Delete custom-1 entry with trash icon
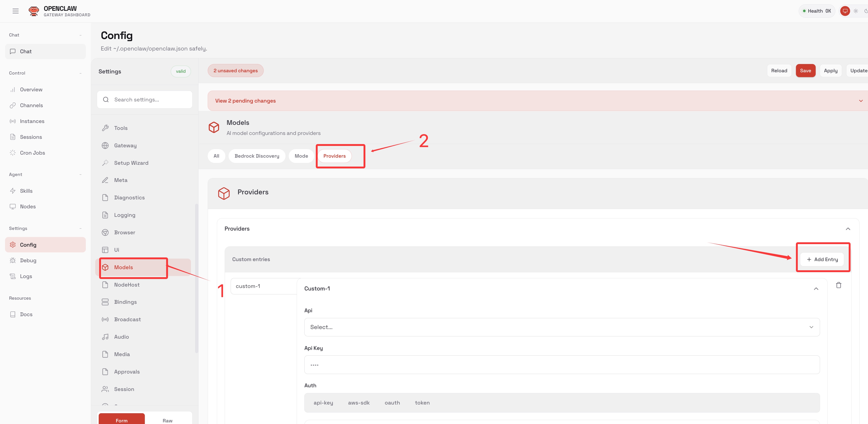Viewport: 868px width, 424px height. point(838,285)
